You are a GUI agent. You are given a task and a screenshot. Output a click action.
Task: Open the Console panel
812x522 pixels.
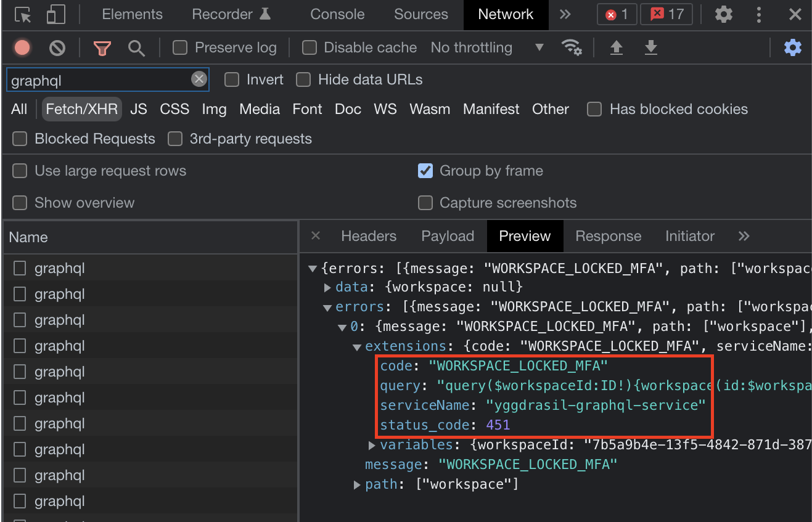(x=337, y=14)
